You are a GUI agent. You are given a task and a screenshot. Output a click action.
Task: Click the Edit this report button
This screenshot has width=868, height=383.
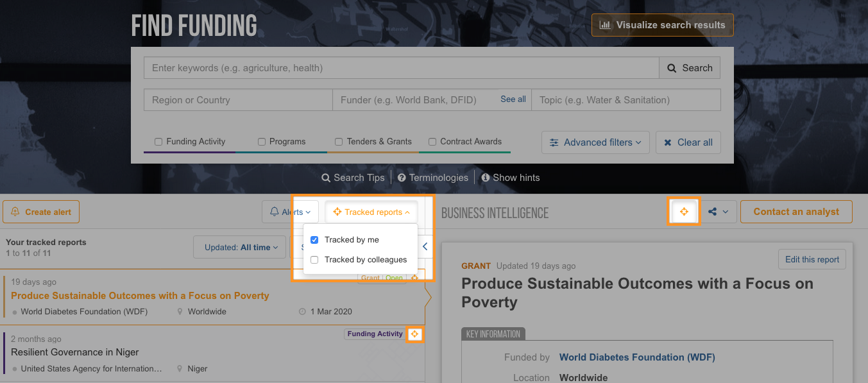[x=812, y=259]
